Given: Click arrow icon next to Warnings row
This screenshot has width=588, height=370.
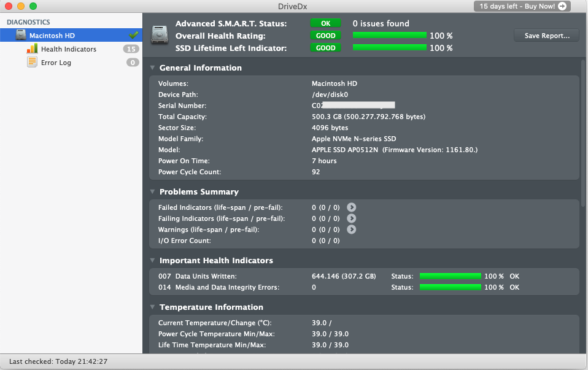Looking at the screenshot, I should (351, 229).
